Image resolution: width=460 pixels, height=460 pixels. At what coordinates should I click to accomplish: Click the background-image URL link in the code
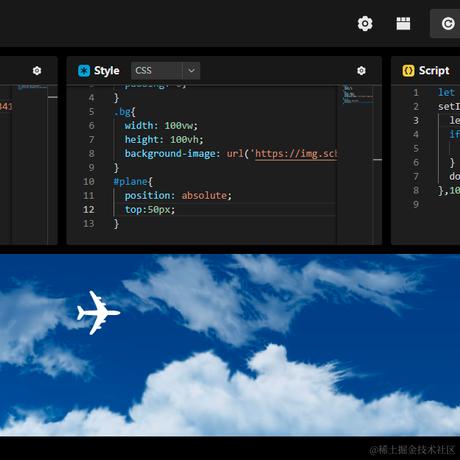click(x=296, y=154)
